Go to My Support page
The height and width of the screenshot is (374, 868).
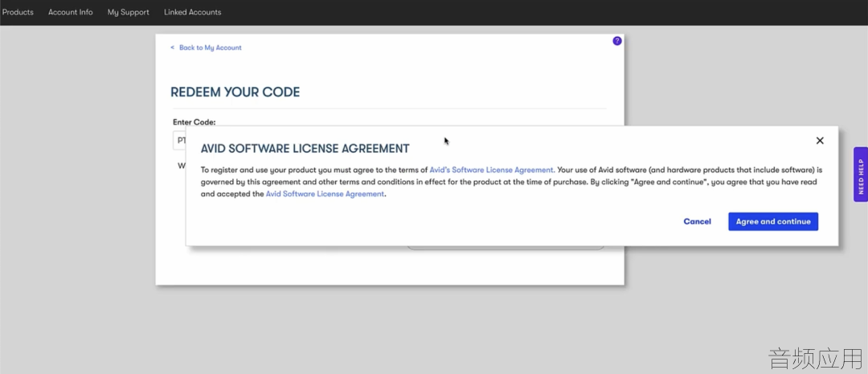[x=129, y=12]
